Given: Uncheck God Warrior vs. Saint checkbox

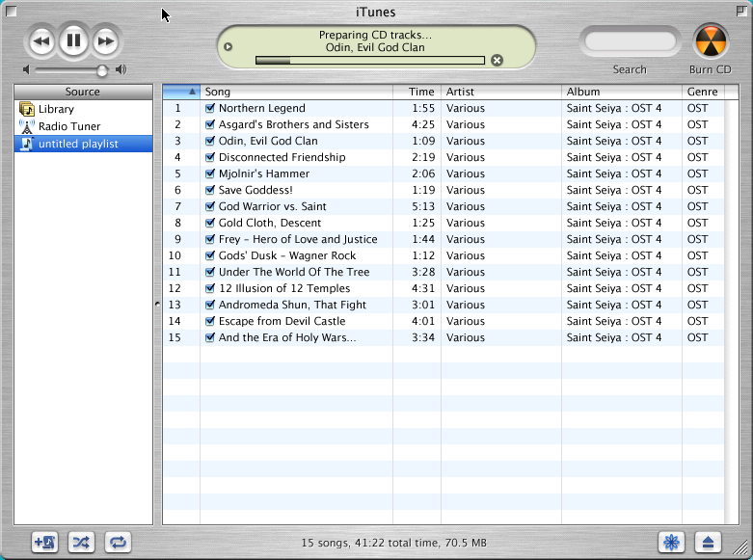Looking at the screenshot, I should pos(210,206).
